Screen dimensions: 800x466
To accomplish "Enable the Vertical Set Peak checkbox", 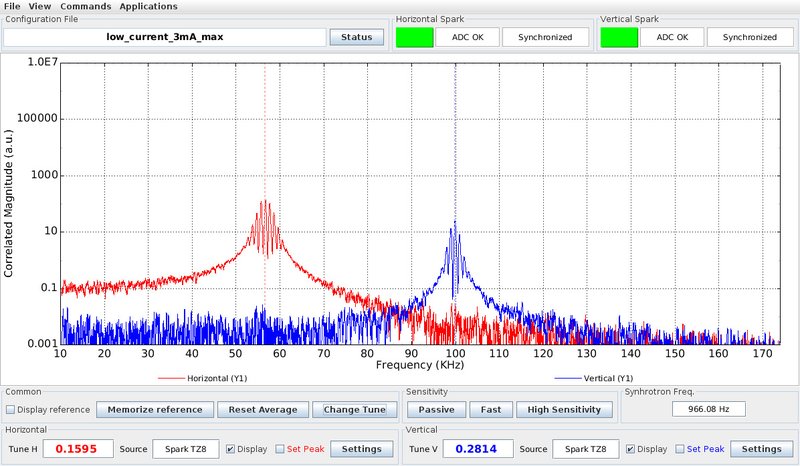I will click(680, 449).
